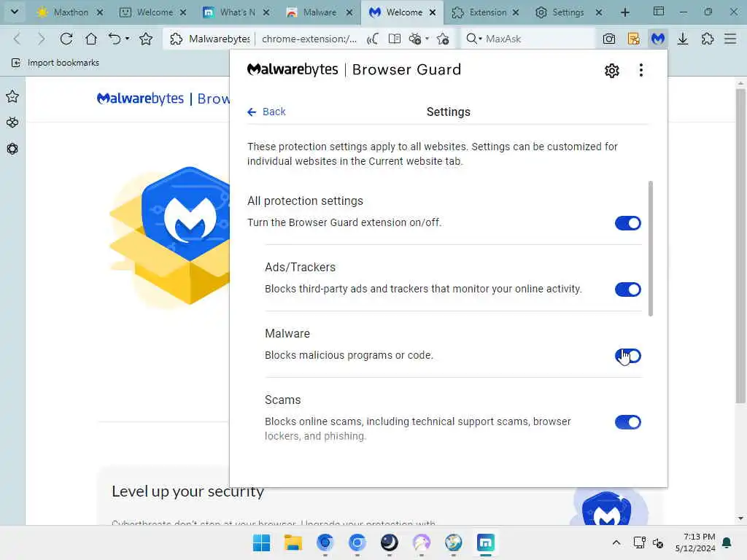Disable the Ads/Trackers protection switch
Image resolution: width=747 pixels, height=560 pixels.
click(628, 289)
